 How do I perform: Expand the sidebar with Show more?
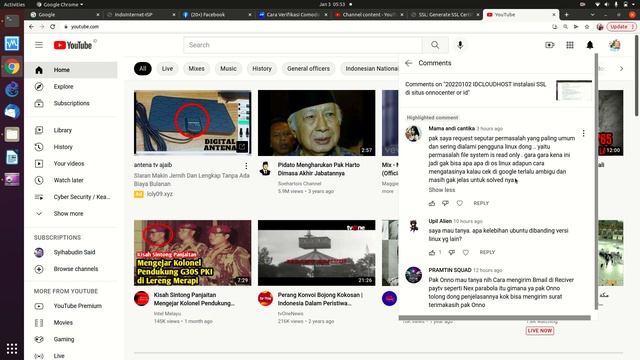pyautogui.click(x=71, y=213)
